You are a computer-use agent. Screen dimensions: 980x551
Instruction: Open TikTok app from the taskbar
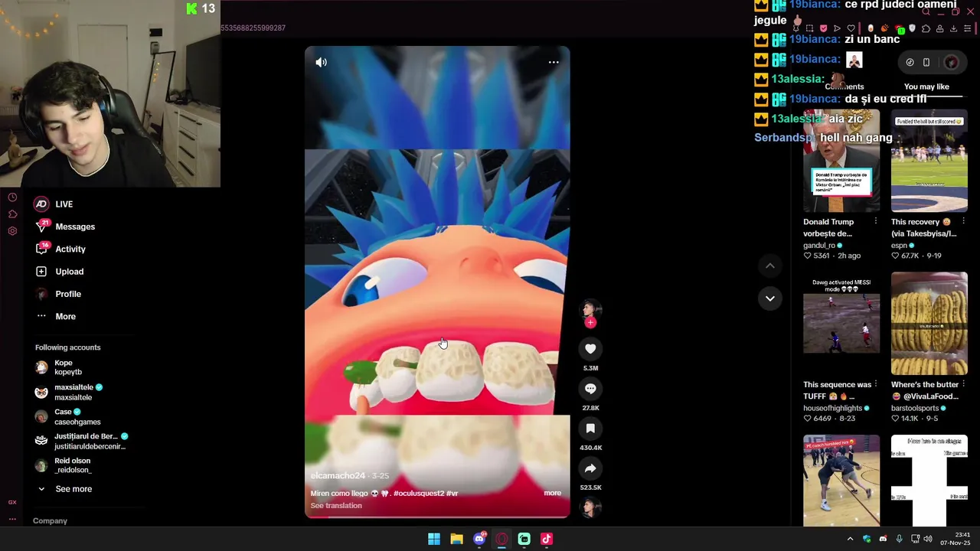pos(547,539)
